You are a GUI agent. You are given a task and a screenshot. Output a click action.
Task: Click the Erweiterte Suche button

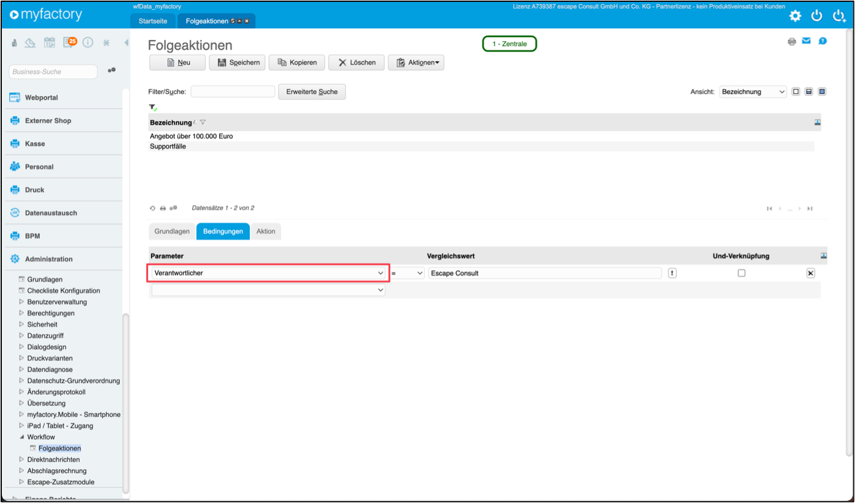click(x=312, y=91)
